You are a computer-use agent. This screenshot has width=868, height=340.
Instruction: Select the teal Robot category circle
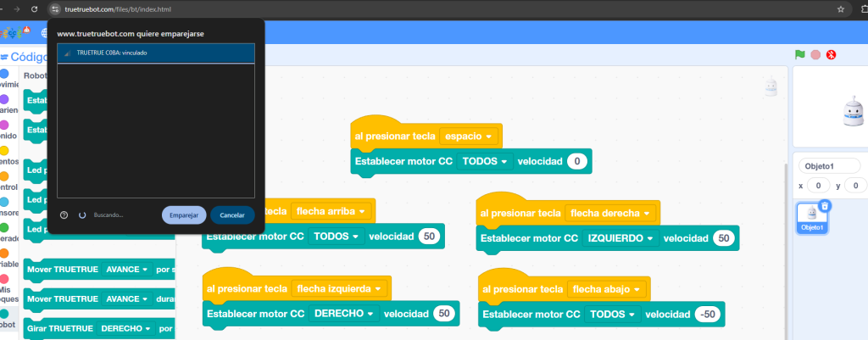tap(4, 314)
